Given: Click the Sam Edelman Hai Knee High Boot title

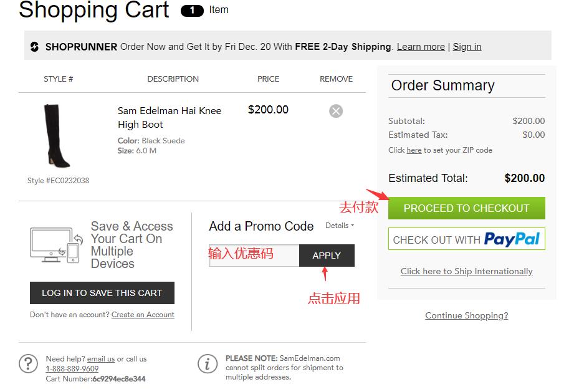Looking at the screenshot, I should click(x=169, y=117).
